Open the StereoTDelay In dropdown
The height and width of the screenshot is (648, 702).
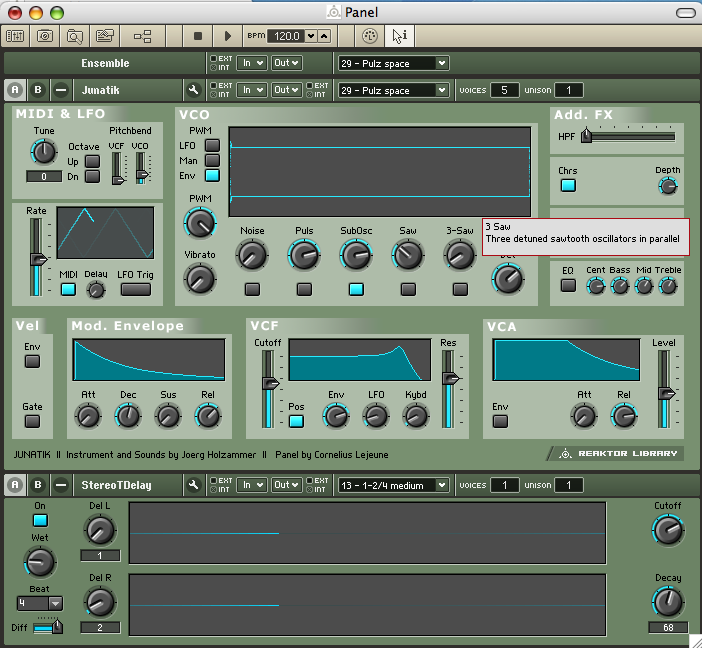tap(252, 485)
